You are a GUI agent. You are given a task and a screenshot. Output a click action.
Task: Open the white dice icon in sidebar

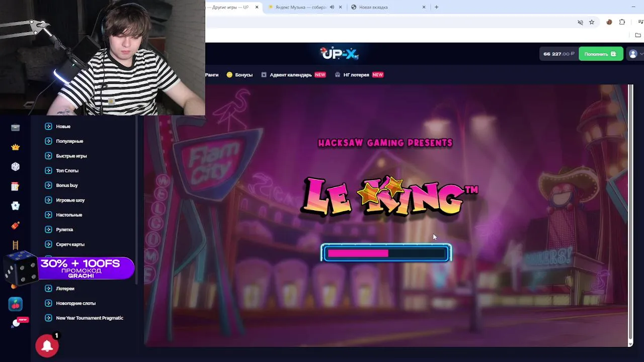[15, 166]
